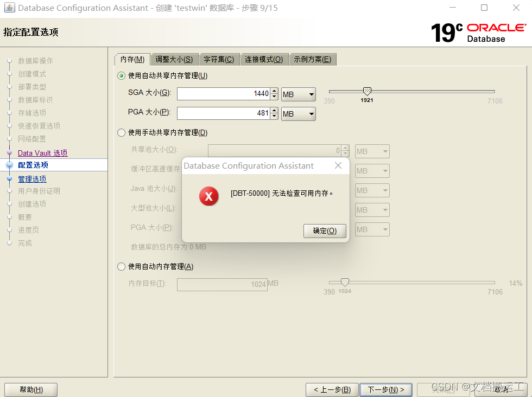Maximize the Database Configuration Assistant window
The image size is (532, 397).
[484, 8]
